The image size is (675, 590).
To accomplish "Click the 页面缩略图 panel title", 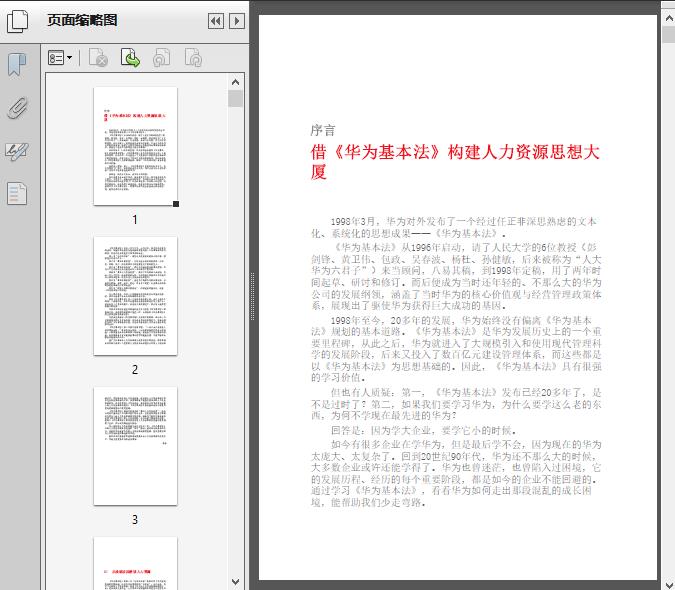I will (x=82, y=20).
